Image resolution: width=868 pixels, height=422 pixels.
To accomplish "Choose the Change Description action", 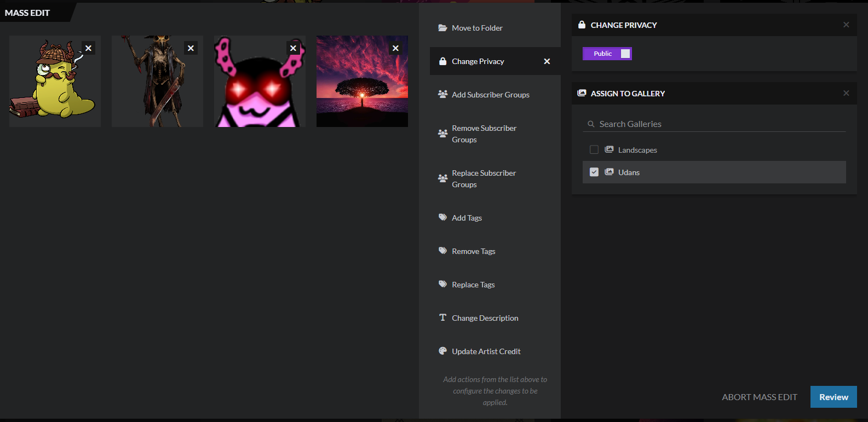I will 495,318.
